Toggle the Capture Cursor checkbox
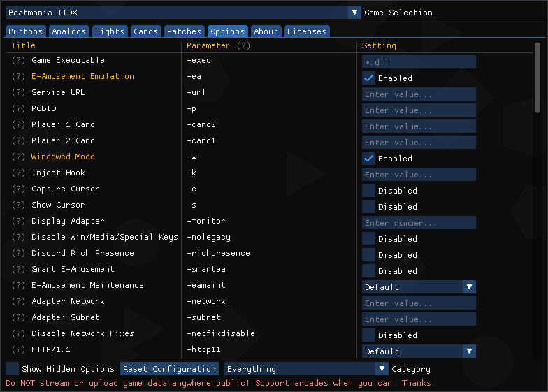Image resolution: width=548 pixels, height=392 pixels. [369, 191]
